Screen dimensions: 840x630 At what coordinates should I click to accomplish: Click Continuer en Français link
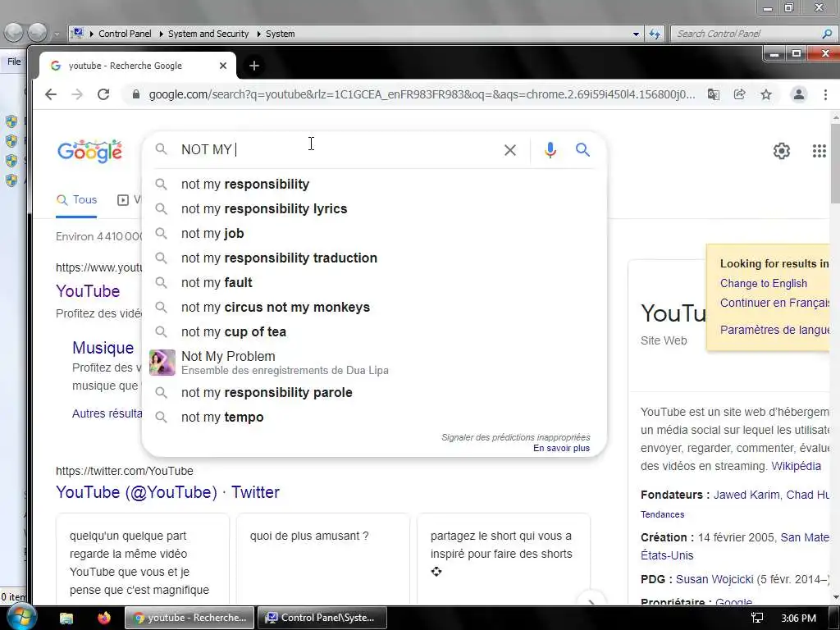coord(774,303)
